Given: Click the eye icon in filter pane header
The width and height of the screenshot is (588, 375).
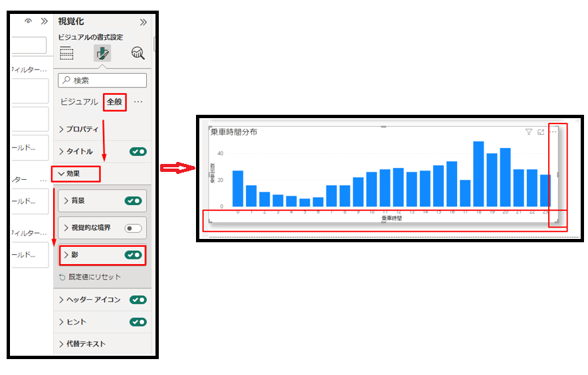Looking at the screenshot, I should [x=28, y=21].
